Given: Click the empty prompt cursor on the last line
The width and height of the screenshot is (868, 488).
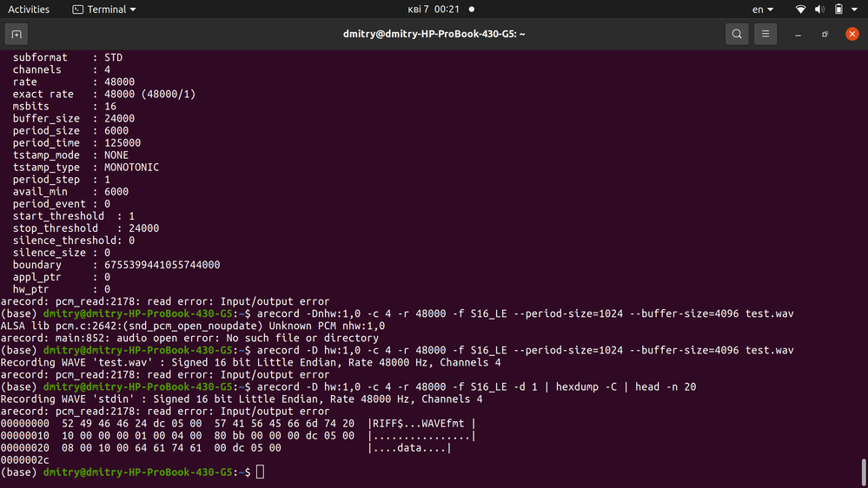Looking at the screenshot, I should (260, 472).
